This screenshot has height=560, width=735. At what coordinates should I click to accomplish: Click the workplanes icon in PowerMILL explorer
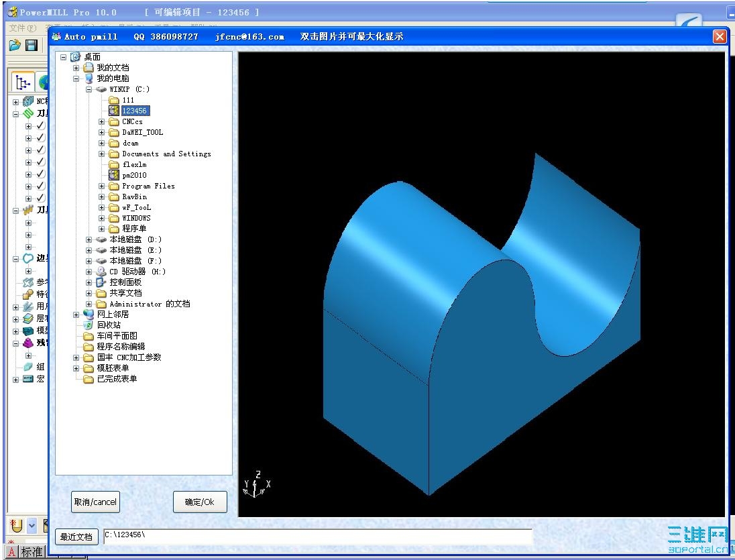coord(28,306)
